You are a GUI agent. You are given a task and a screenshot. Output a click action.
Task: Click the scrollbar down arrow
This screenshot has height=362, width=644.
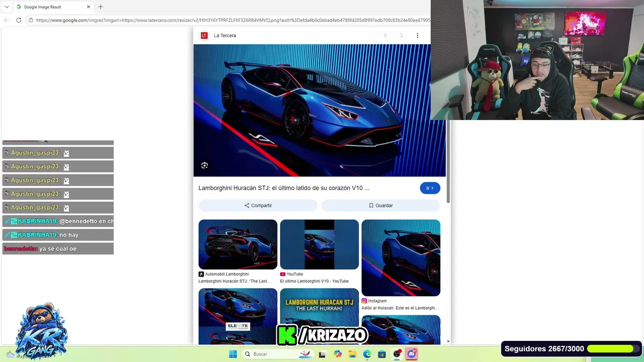tap(448, 341)
